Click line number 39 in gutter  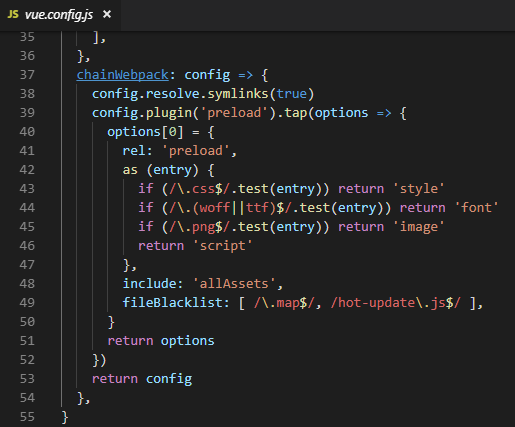(x=27, y=113)
